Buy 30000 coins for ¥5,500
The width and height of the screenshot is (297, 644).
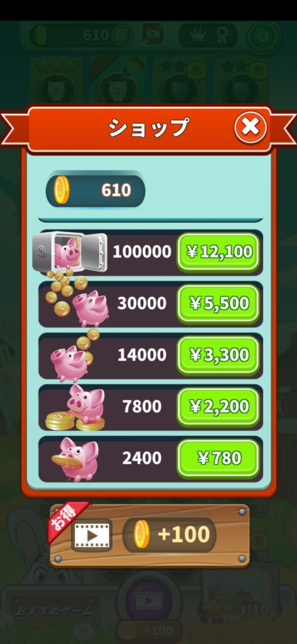[219, 304]
